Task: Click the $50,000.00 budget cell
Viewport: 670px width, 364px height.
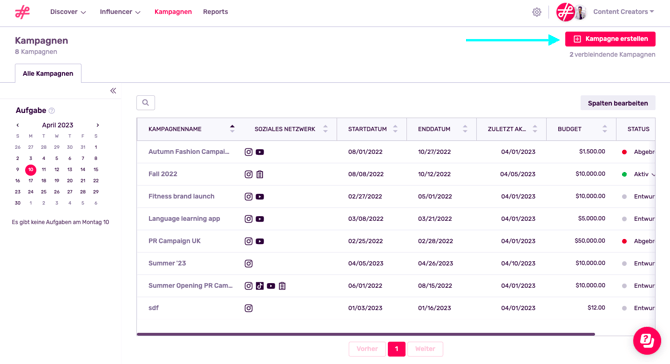Action: click(590, 241)
